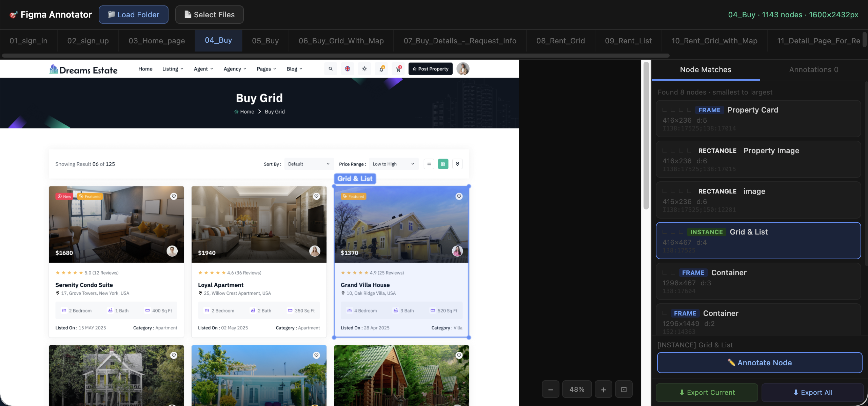
Task: Click the search icon in site header
Action: pyautogui.click(x=331, y=69)
